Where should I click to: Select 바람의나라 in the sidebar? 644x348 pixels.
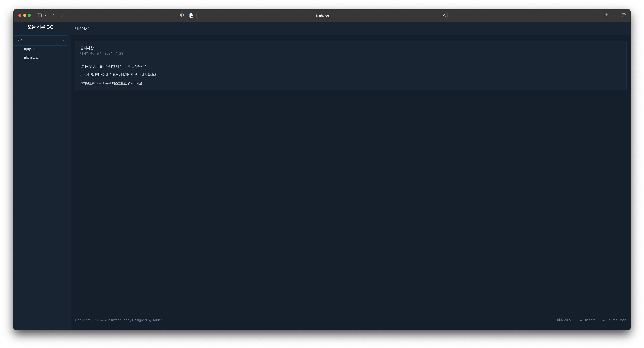[x=31, y=58]
